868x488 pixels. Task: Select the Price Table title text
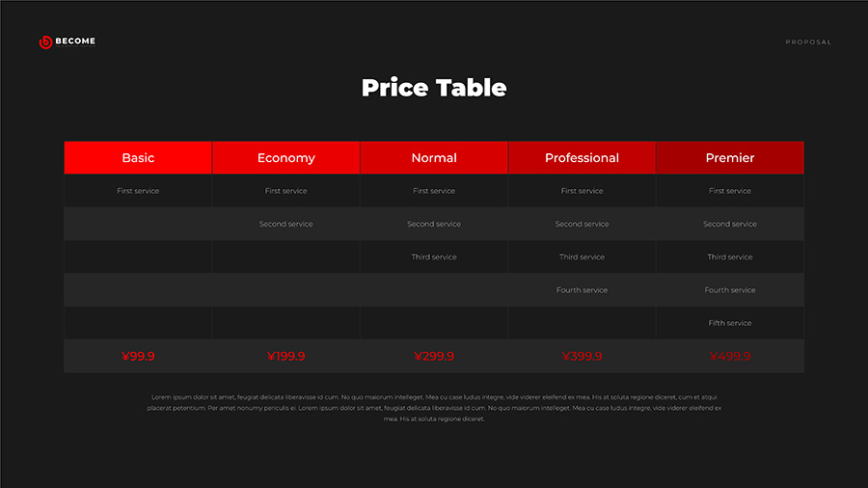click(x=434, y=88)
